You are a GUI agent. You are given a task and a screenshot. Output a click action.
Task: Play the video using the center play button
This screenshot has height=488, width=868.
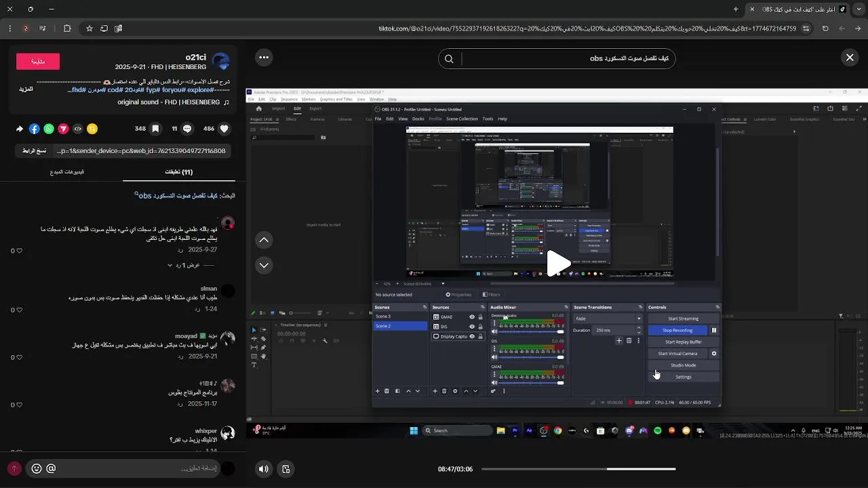tap(558, 264)
